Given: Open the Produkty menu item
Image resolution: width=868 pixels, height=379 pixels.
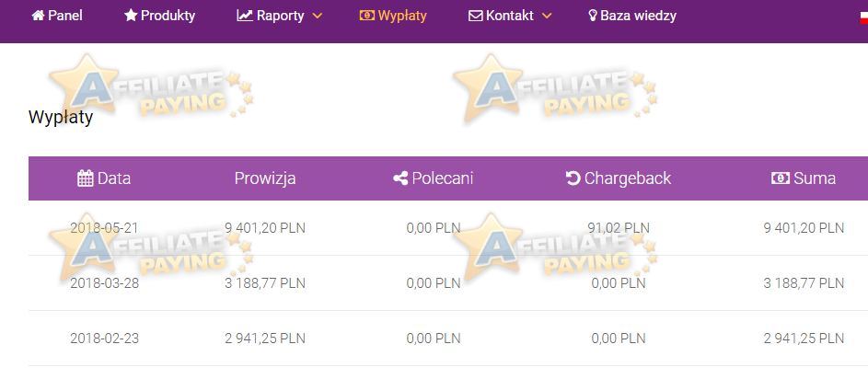Looking at the screenshot, I should pos(159,16).
